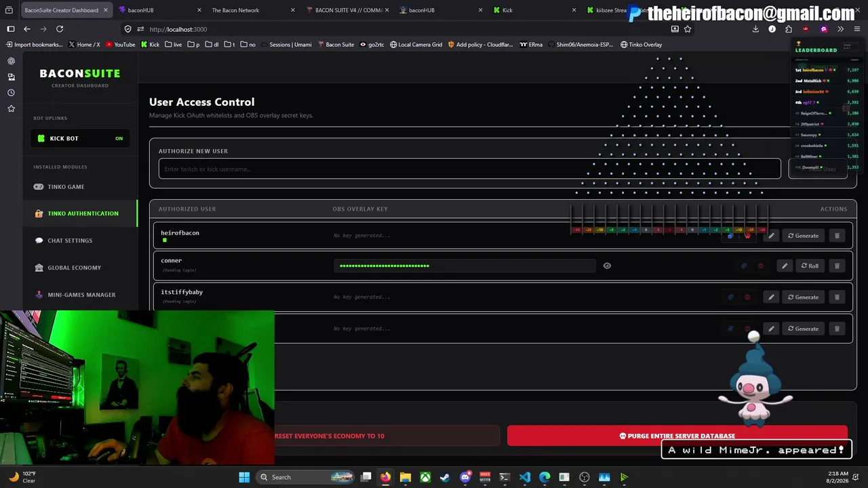
Task: Click the authorize new user input field
Action: (469, 169)
